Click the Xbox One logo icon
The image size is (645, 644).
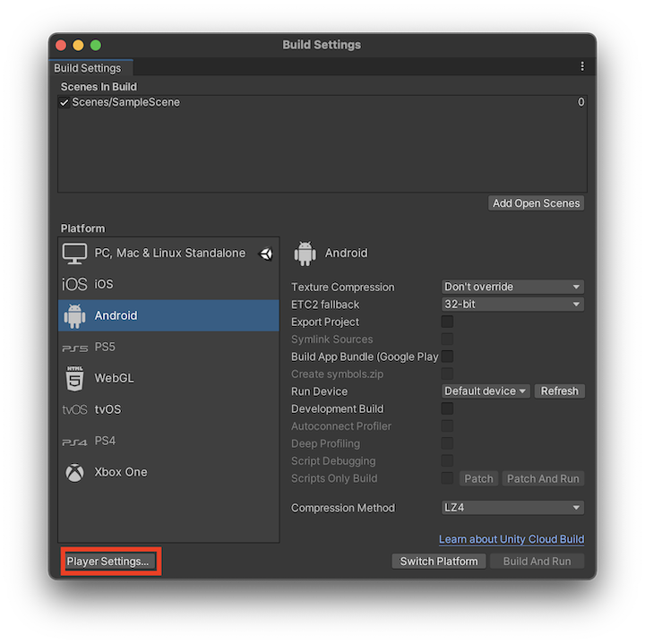click(x=74, y=473)
